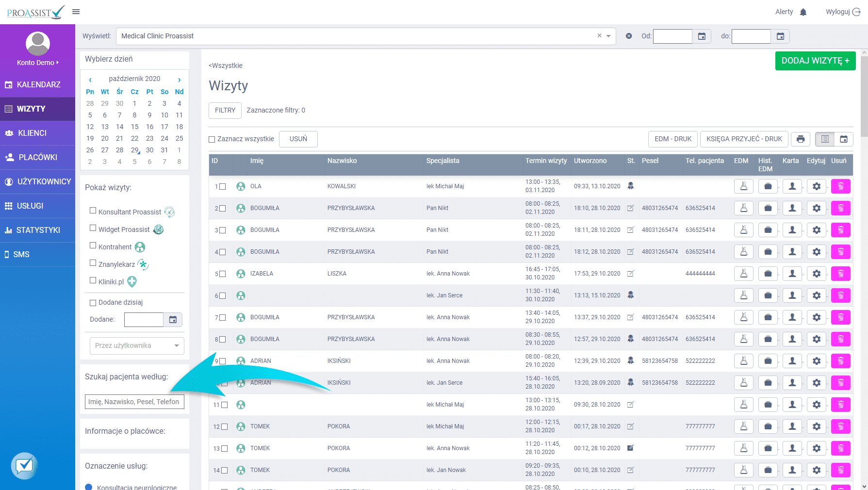Click the patient search input field

[134, 402]
